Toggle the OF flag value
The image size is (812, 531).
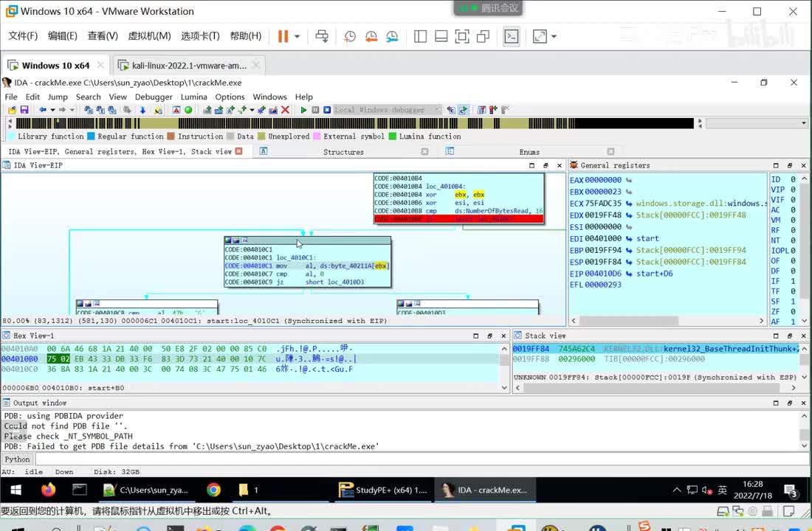click(793, 261)
